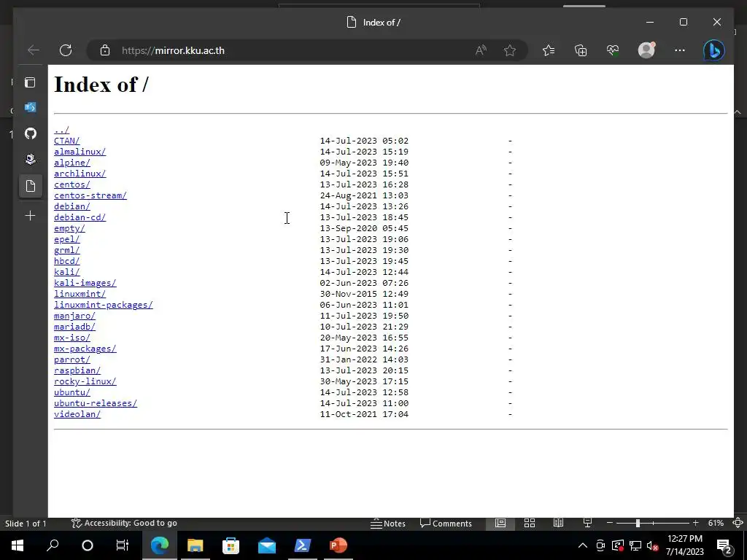Open the Edge profile avatar
The height and width of the screenshot is (560, 747).
pos(646,50)
